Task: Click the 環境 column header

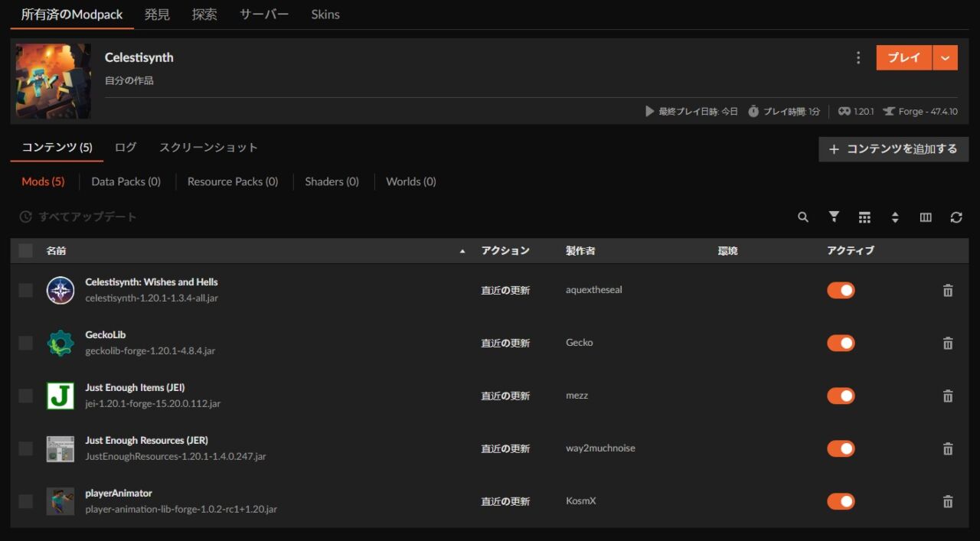Action: [x=728, y=251]
